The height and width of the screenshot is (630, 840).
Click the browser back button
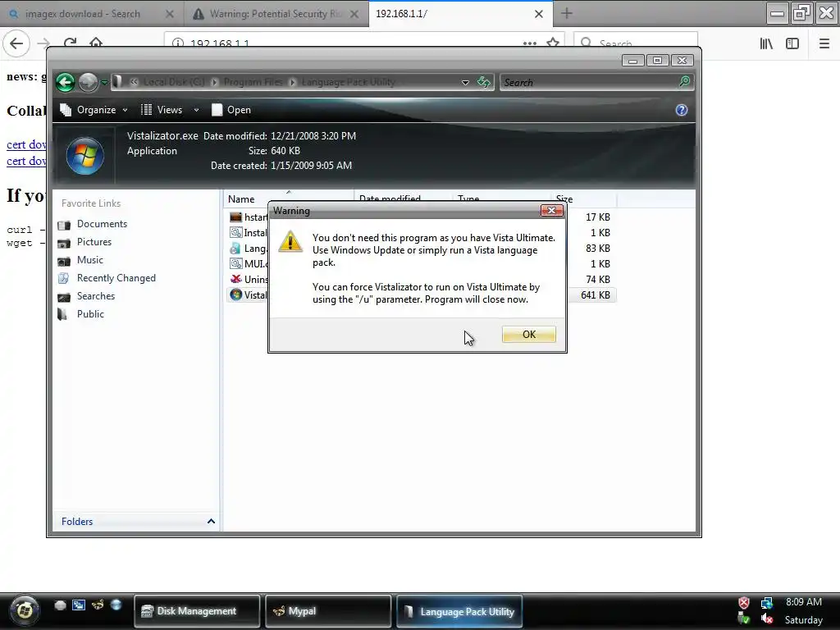click(x=16, y=43)
